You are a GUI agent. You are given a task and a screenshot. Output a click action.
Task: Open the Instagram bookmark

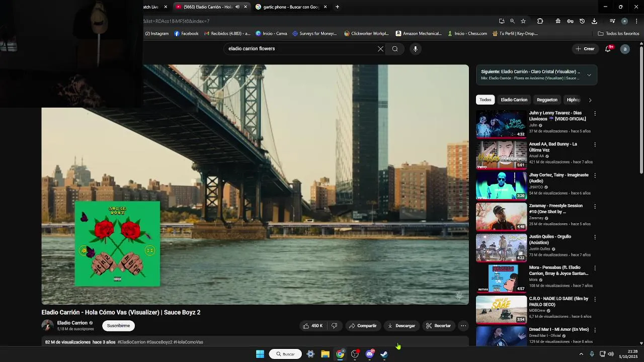(x=157, y=34)
